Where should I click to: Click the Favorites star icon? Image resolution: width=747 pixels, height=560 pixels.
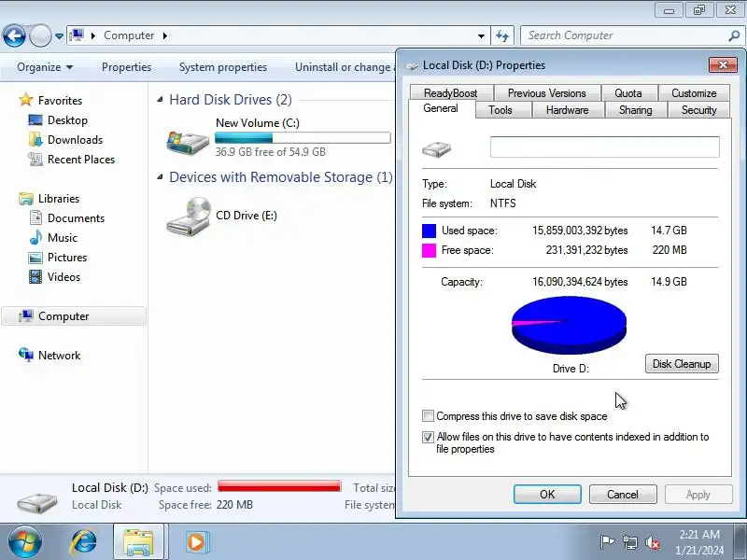(26, 100)
